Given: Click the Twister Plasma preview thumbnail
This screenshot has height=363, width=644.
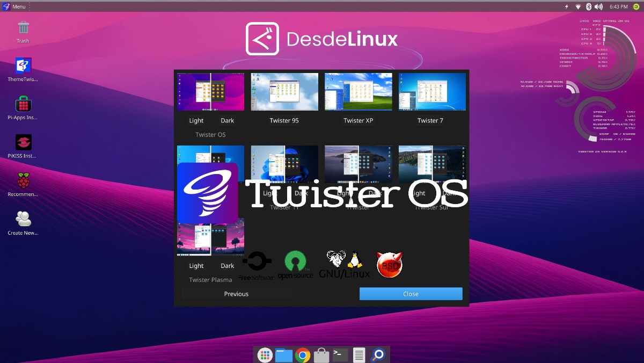Looking at the screenshot, I should coord(210,237).
